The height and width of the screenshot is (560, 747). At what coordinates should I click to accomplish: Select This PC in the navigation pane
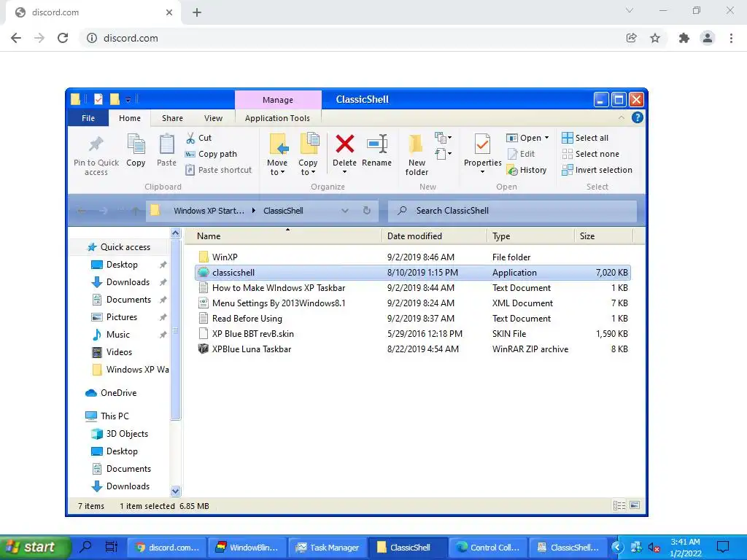(107, 416)
